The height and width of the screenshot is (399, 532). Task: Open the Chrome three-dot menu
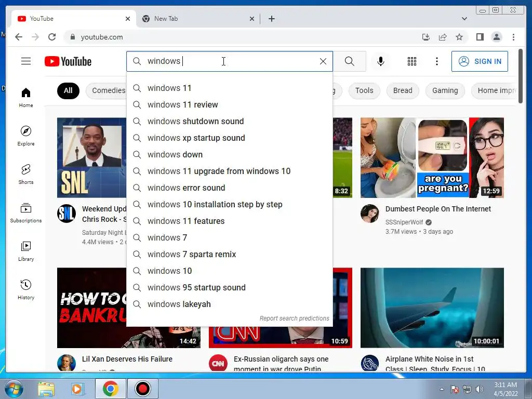[x=513, y=37]
